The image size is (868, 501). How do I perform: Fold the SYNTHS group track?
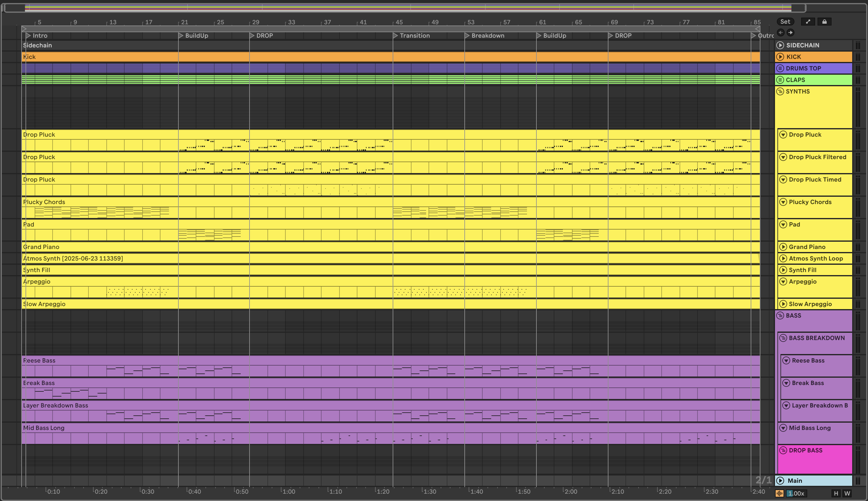click(780, 91)
